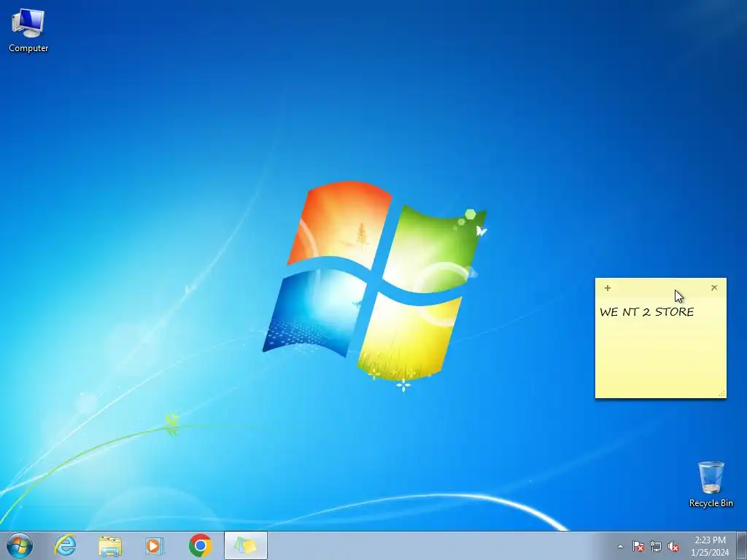Click the 'WE NT 2 STORE' note text
The width and height of the screenshot is (747, 560).
tap(646, 312)
